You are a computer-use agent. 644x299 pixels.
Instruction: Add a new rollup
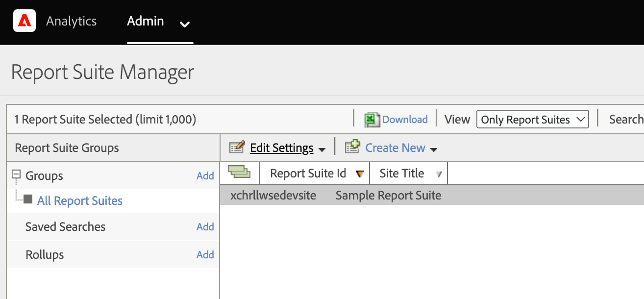(205, 254)
